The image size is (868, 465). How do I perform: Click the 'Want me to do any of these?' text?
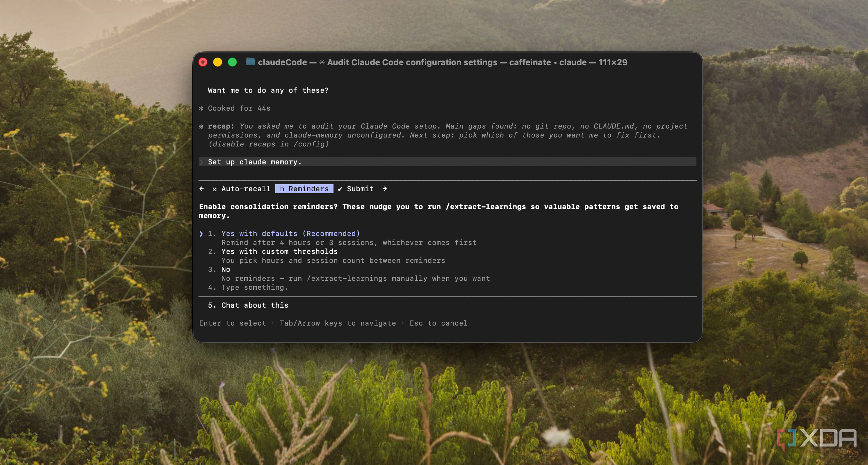click(268, 90)
